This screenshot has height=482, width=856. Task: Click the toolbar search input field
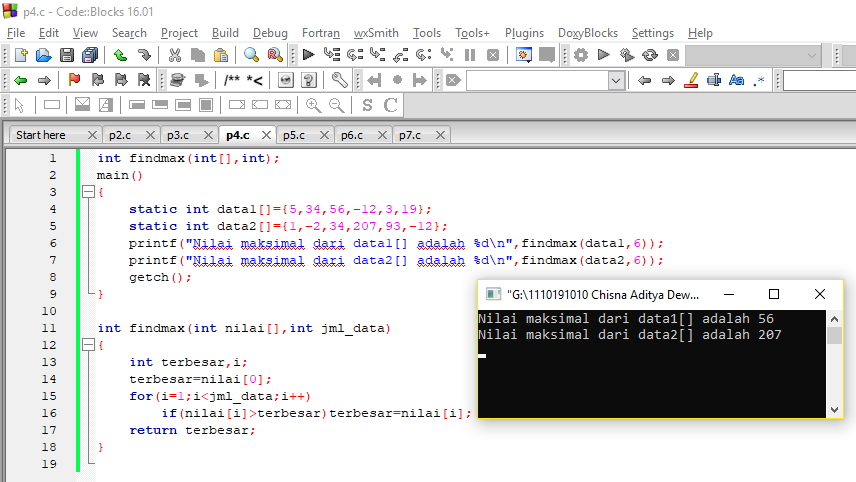pyautogui.click(x=538, y=81)
